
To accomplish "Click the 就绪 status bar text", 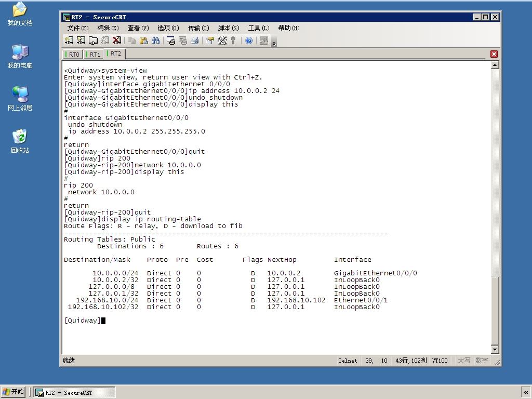I will (69, 361).
